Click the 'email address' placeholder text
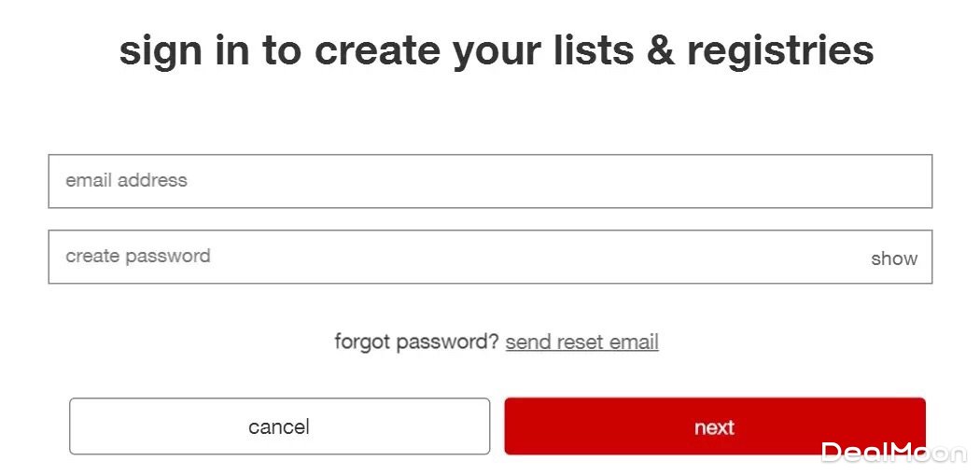The height and width of the screenshot is (475, 980). (126, 180)
